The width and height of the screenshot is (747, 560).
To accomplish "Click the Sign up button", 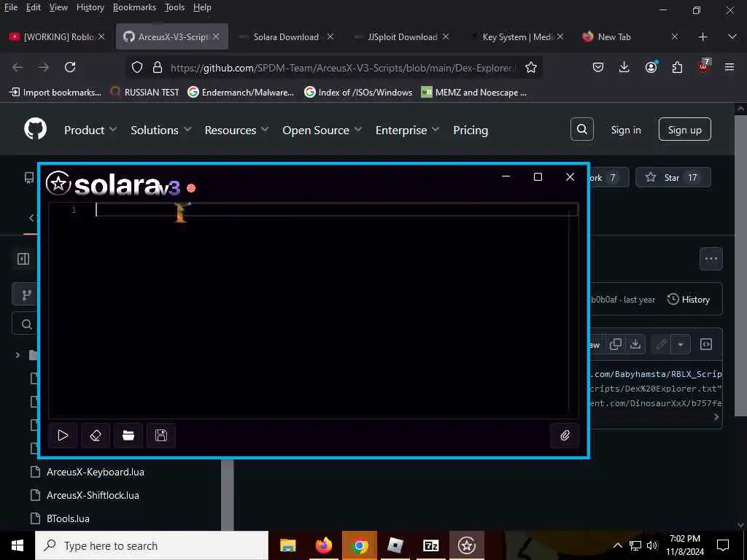I will tap(684, 130).
